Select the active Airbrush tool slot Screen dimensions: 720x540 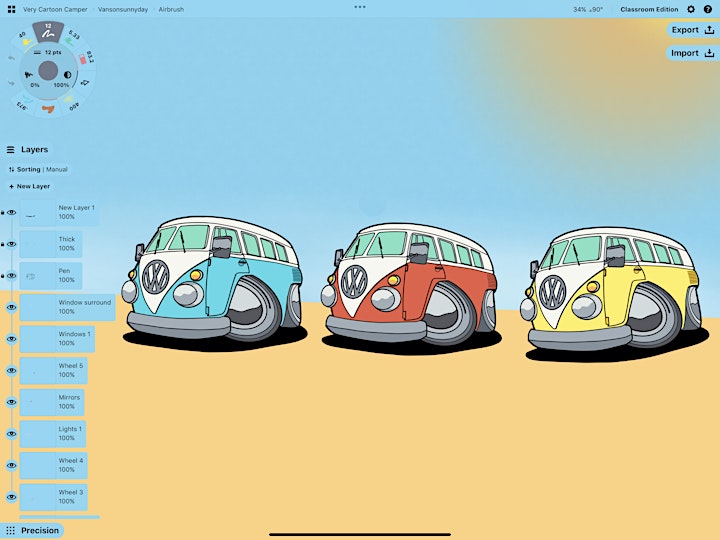[48, 32]
